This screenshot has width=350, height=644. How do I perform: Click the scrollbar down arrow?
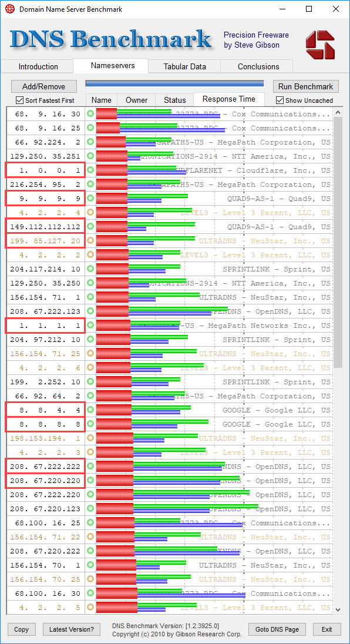tap(338, 609)
